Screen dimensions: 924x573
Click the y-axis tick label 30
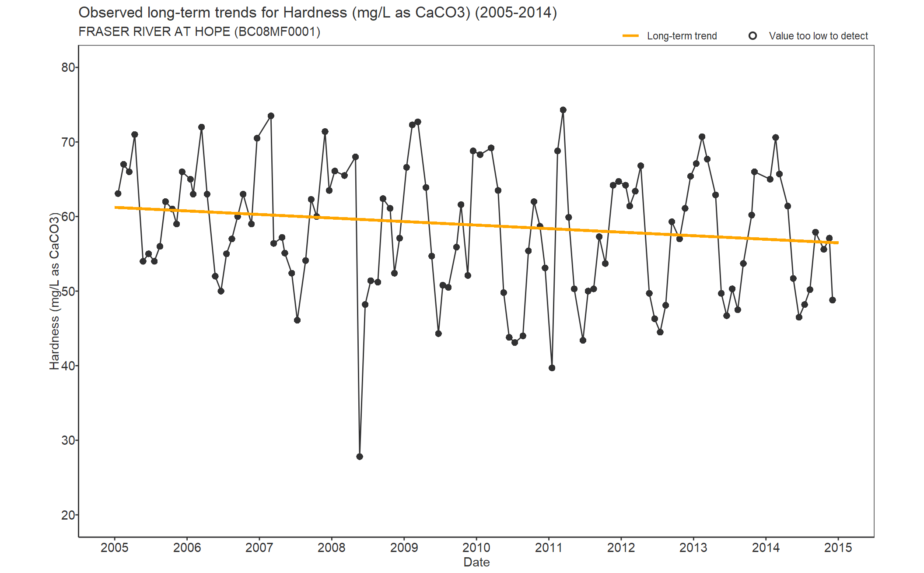(x=68, y=440)
